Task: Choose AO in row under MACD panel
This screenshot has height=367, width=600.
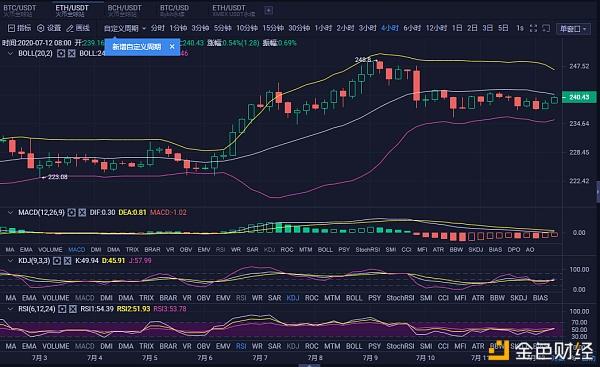Action: [530, 250]
